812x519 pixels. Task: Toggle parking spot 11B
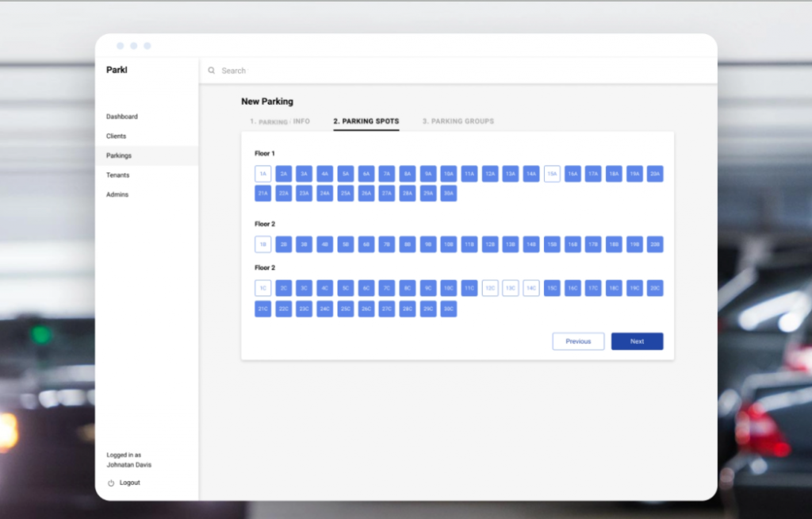point(469,244)
